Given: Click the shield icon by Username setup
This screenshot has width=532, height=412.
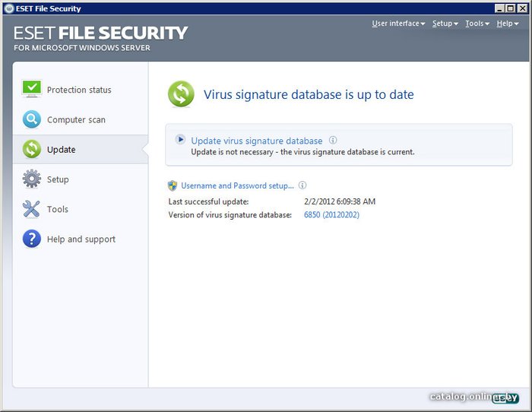Looking at the screenshot, I should tap(173, 185).
